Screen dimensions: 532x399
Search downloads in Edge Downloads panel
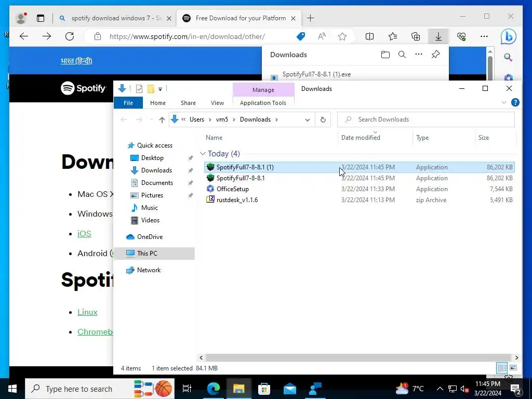point(402,55)
